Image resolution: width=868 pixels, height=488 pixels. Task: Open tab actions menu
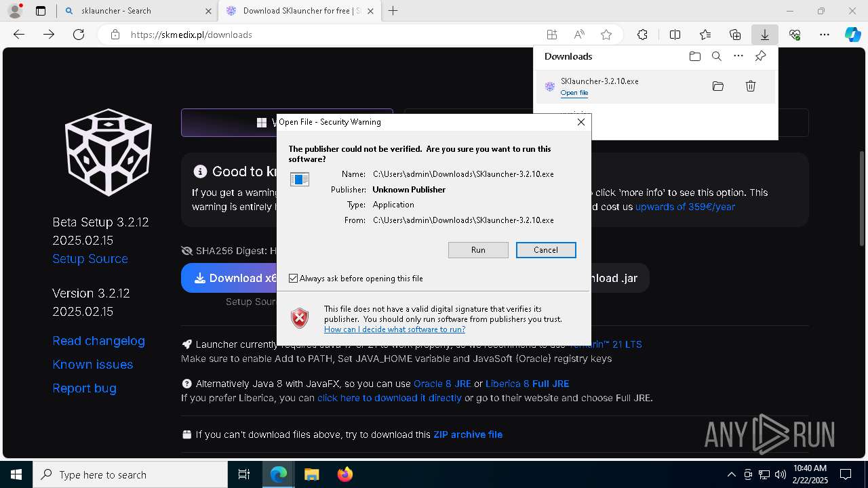[41, 11]
